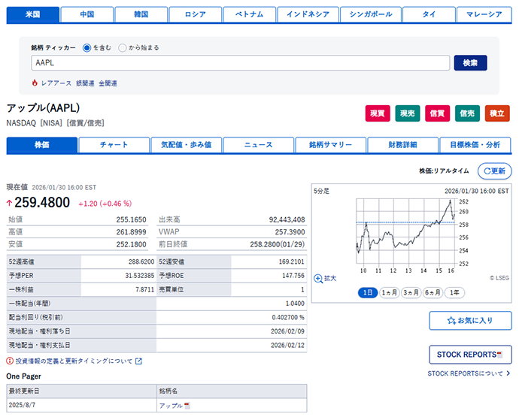Switch to the 中国 market tab

click(87, 14)
